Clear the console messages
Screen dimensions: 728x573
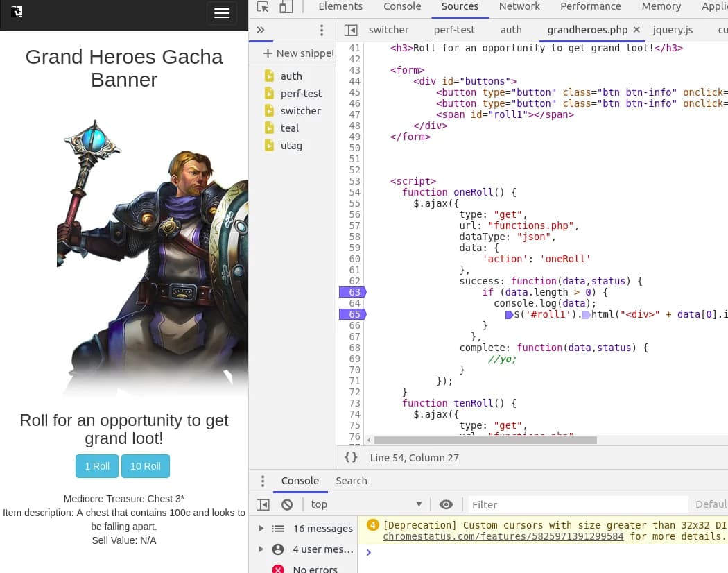(x=287, y=504)
